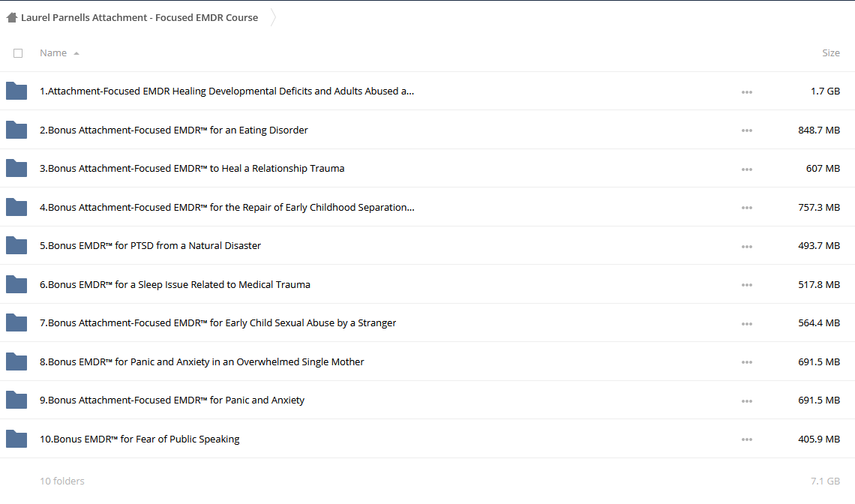The width and height of the screenshot is (855, 504).
Task: Toggle the Name sort direction arrow
Action: click(x=76, y=53)
